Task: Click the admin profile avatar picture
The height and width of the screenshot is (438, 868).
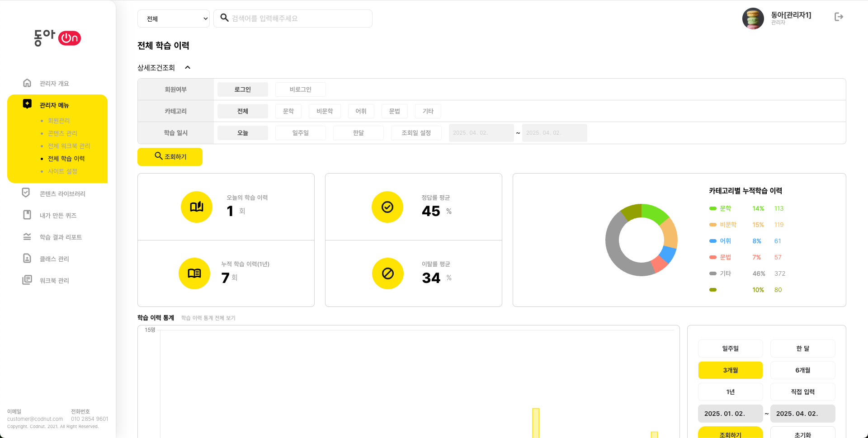Action: coord(753,19)
